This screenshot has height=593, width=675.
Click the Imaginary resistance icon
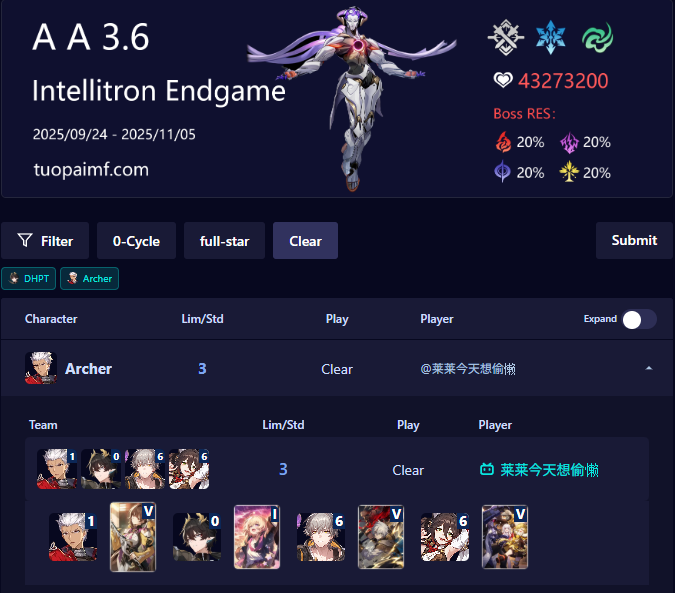569,171
